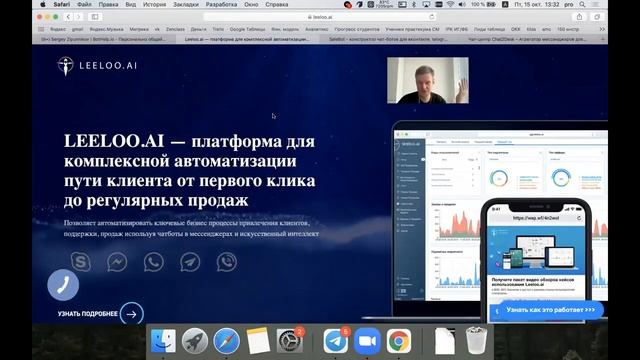This screenshot has width=640, height=360.
Task: Open the Метрика bookmark
Action: 139,29
